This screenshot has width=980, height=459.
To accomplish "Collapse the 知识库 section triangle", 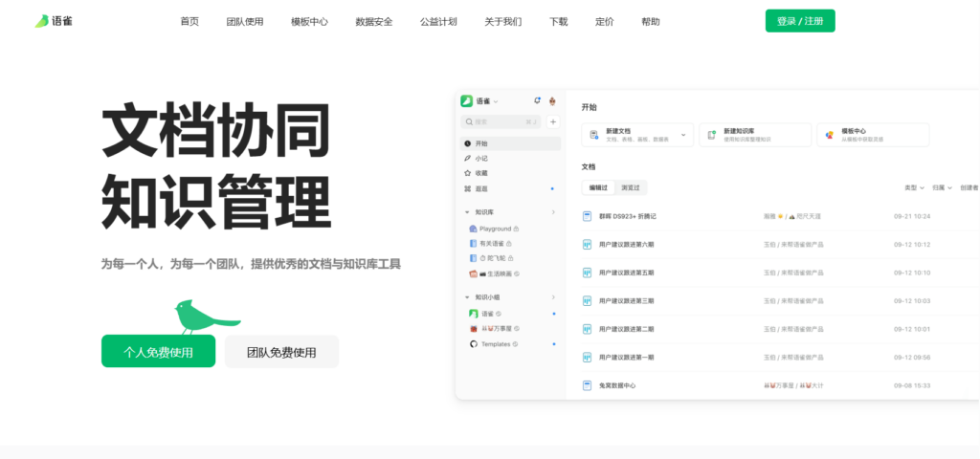I will pos(467,212).
